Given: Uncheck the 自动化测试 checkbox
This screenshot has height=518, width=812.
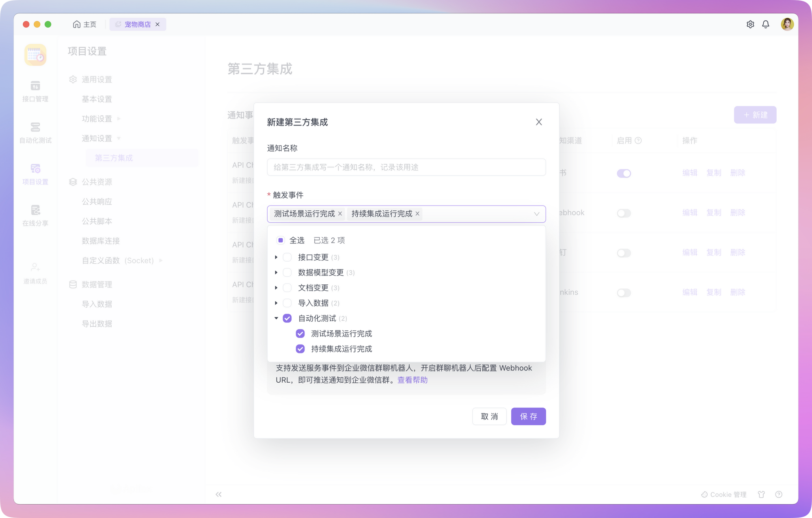Looking at the screenshot, I should [287, 318].
